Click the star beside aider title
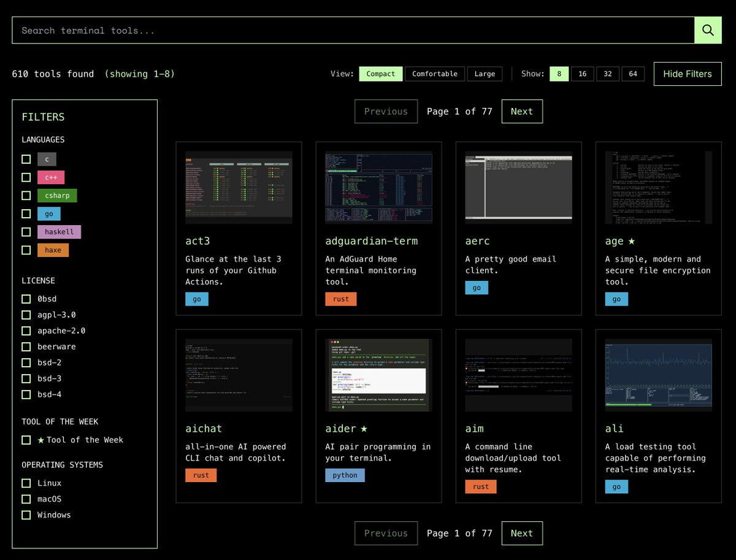 coord(364,429)
